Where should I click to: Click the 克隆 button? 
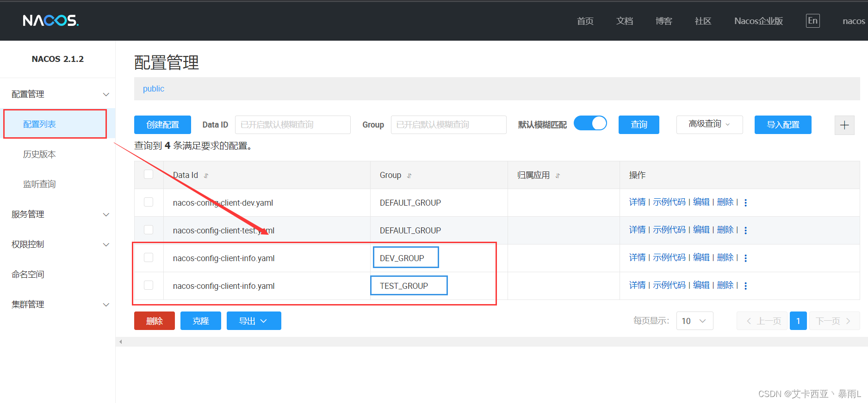coord(201,321)
